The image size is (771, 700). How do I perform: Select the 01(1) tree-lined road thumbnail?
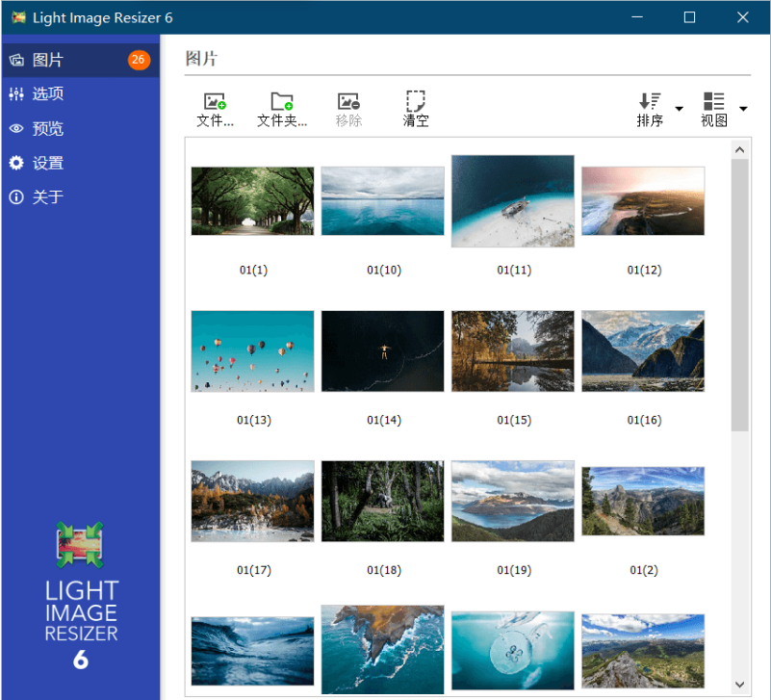pos(252,200)
